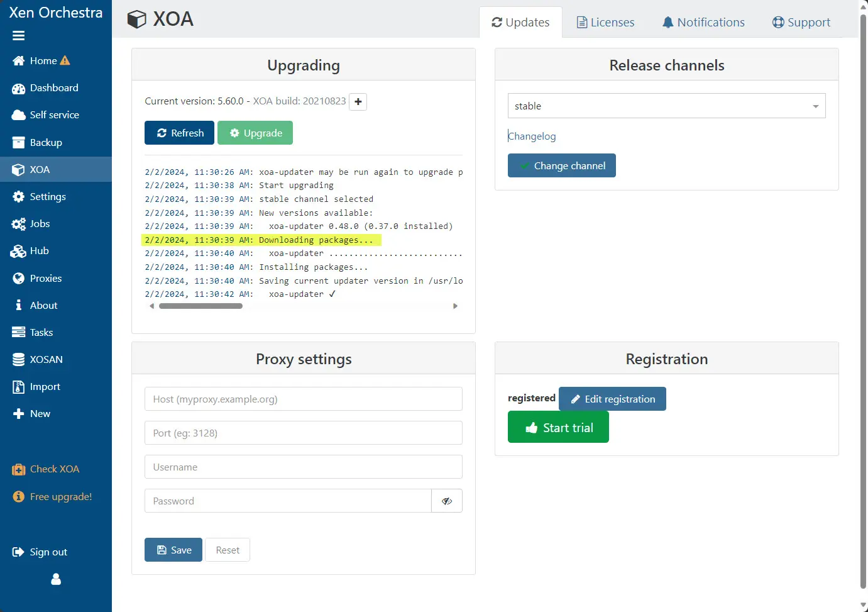Click the log horizontal scrollbar thumb

(201, 306)
